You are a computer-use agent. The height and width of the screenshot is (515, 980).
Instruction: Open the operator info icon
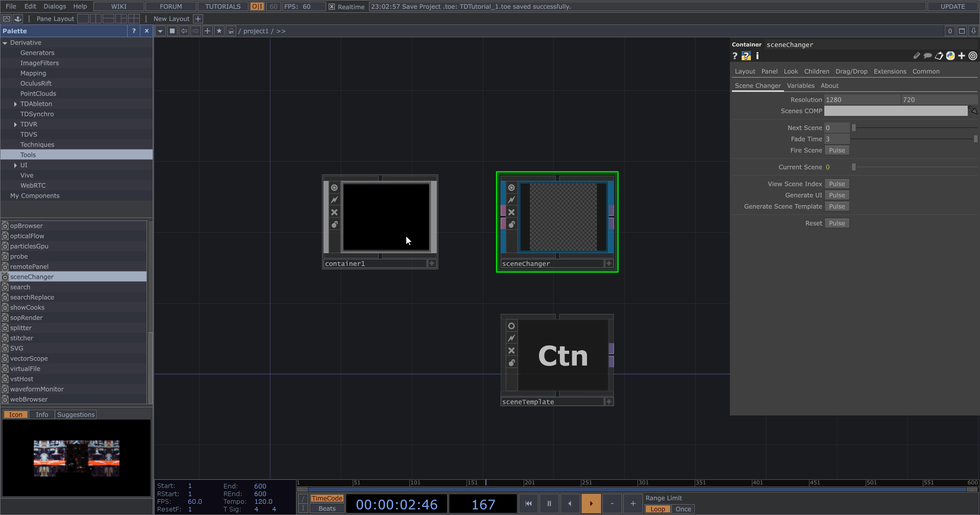[x=757, y=56]
